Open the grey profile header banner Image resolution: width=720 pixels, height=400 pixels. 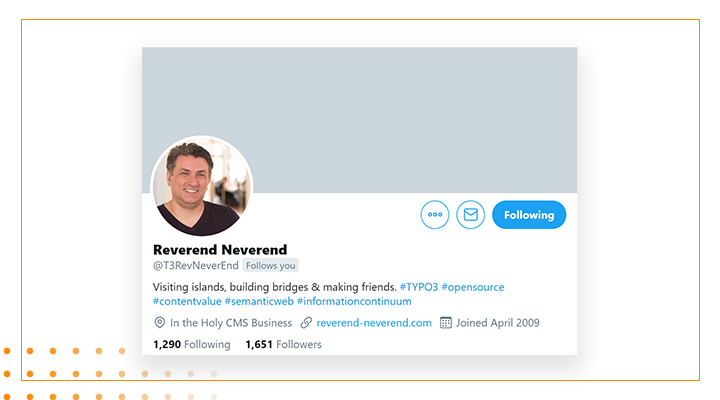click(360, 120)
